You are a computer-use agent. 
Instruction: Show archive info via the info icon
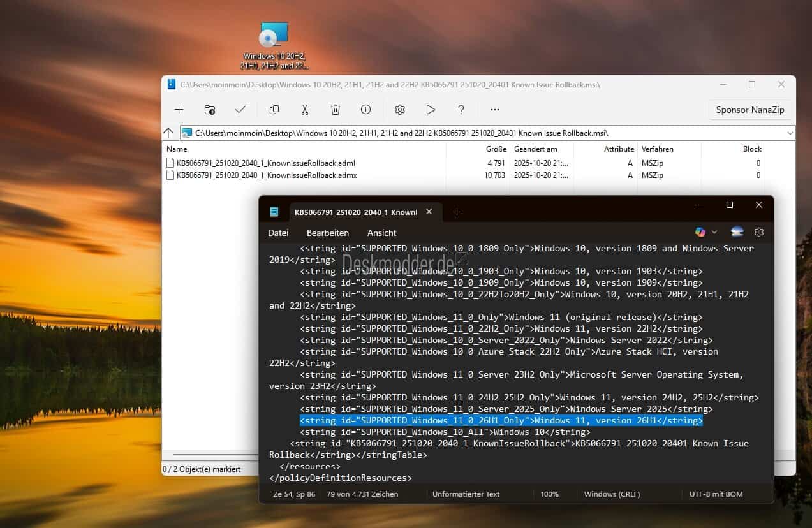click(x=365, y=110)
